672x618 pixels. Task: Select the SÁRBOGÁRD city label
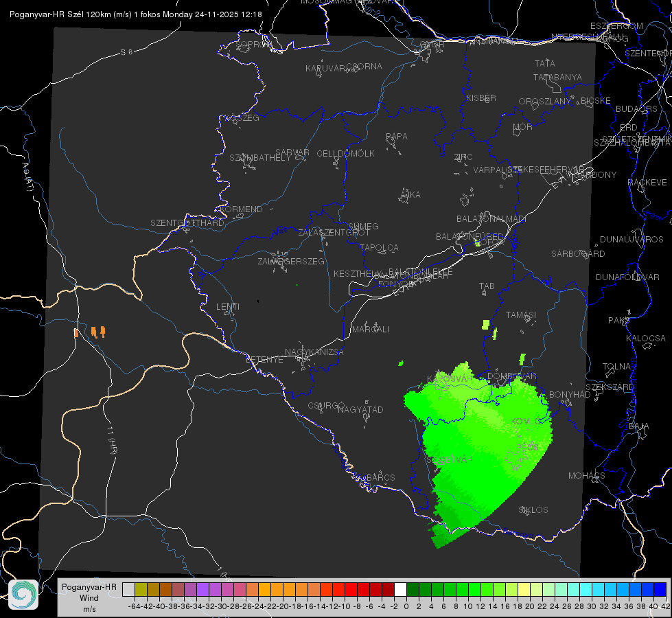(578, 254)
